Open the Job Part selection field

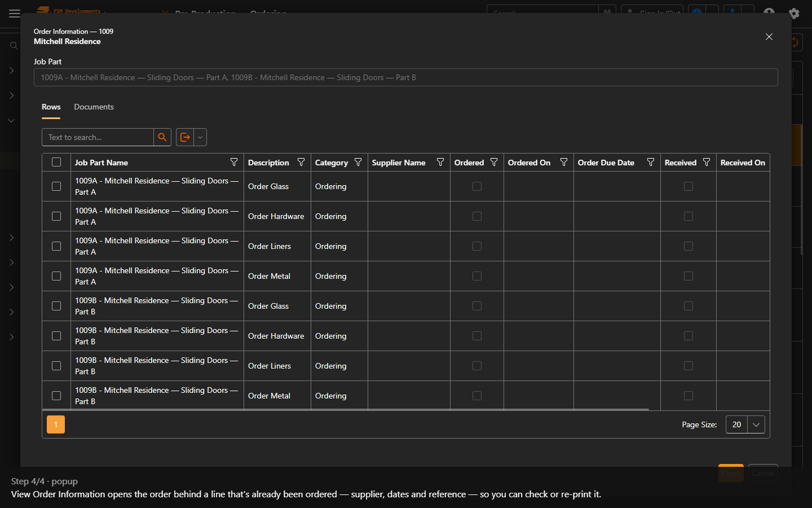pos(406,77)
